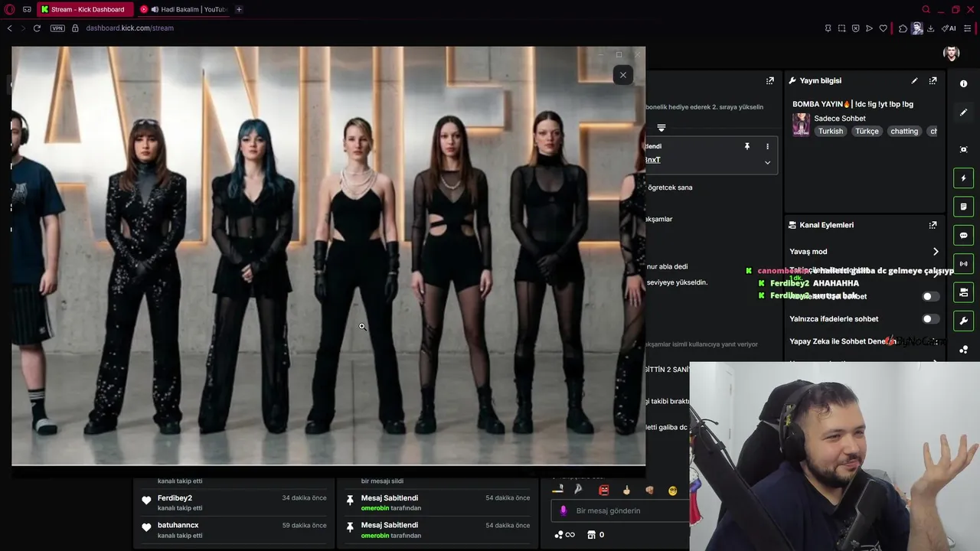Click omerobin link in 54 dakika entry above

click(375, 508)
